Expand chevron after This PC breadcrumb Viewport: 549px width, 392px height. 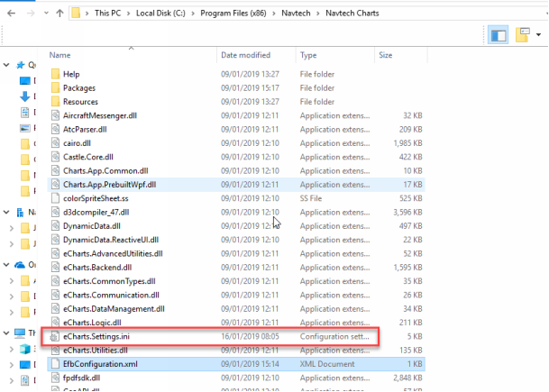pyautogui.click(x=129, y=14)
